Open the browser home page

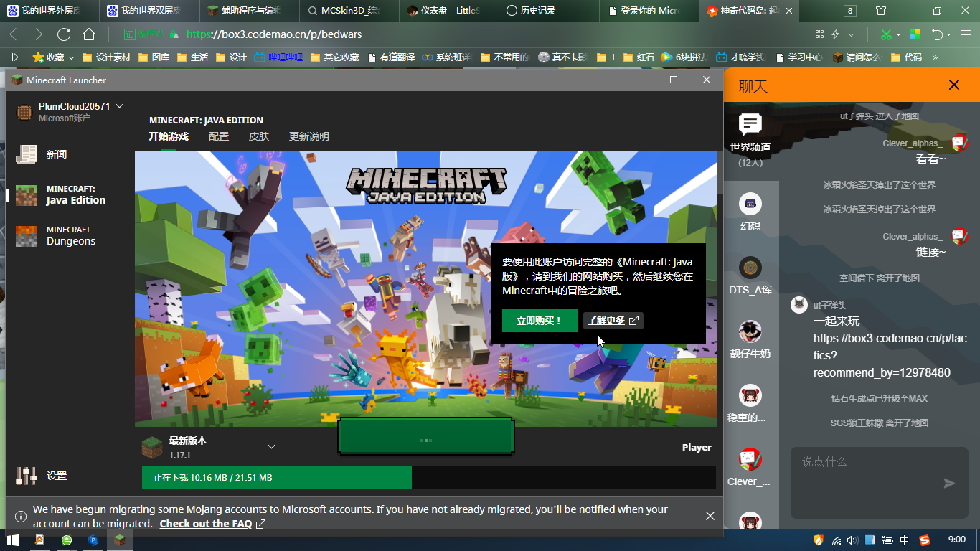pos(89,34)
